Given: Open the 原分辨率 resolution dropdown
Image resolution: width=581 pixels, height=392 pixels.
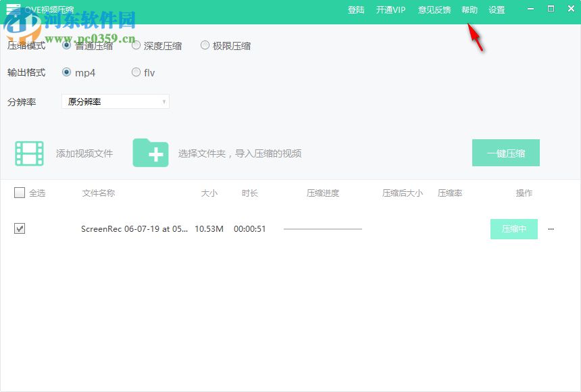Looking at the screenshot, I should pos(115,101).
